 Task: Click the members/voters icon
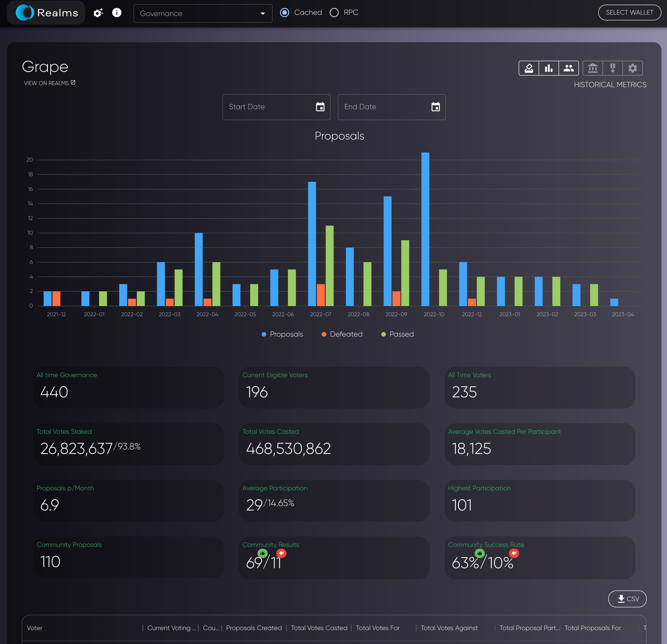[569, 68]
